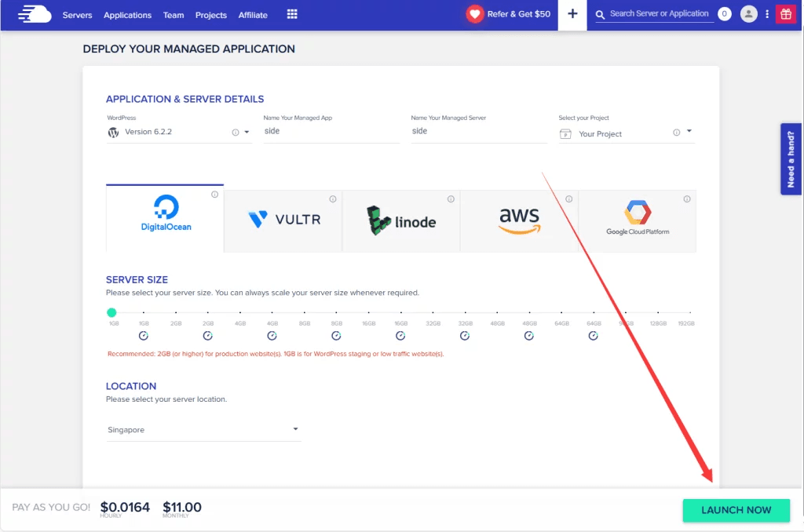Click the $0.0164 hourly price

tap(125, 507)
